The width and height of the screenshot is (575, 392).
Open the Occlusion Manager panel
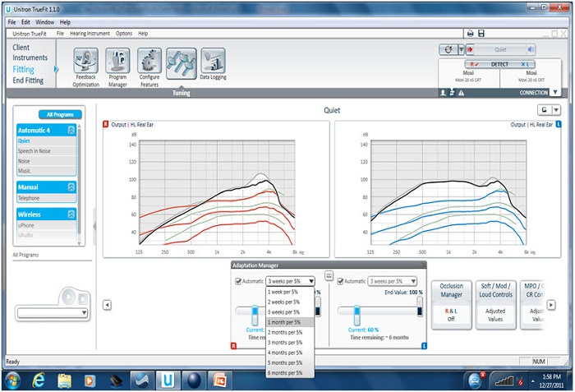(x=451, y=303)
